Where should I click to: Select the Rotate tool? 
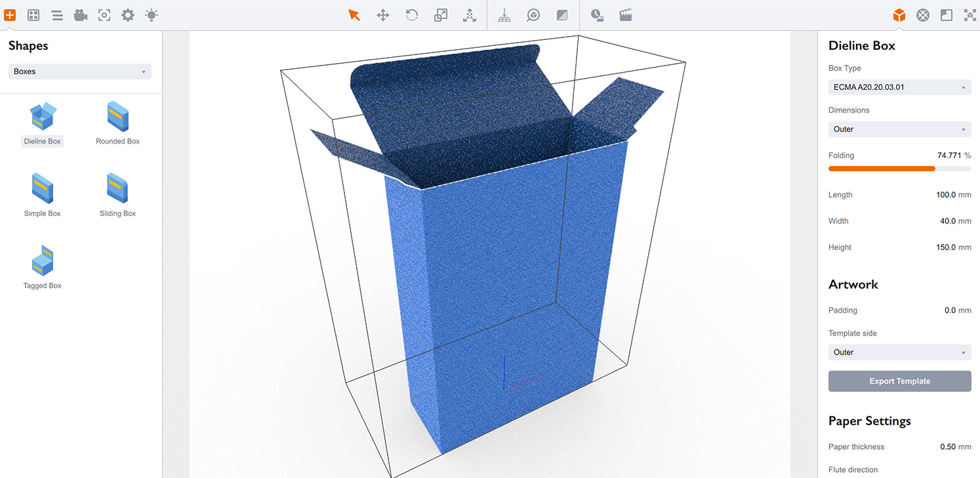click(x=411, y=14)
